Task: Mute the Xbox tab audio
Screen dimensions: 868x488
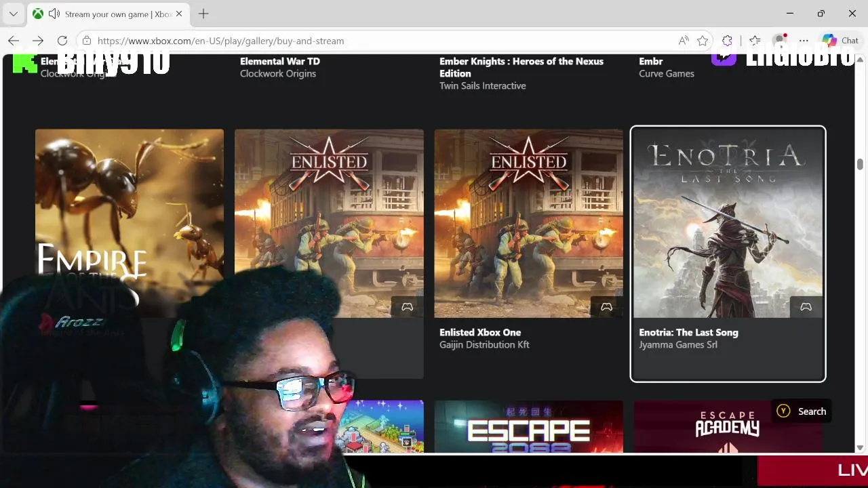Action: pyautogui.click(x=54, y=14)
